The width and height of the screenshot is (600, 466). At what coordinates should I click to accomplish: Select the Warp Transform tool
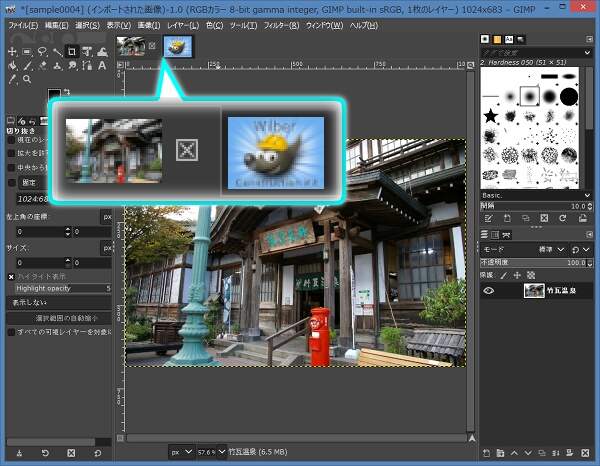tap(102, 51)
